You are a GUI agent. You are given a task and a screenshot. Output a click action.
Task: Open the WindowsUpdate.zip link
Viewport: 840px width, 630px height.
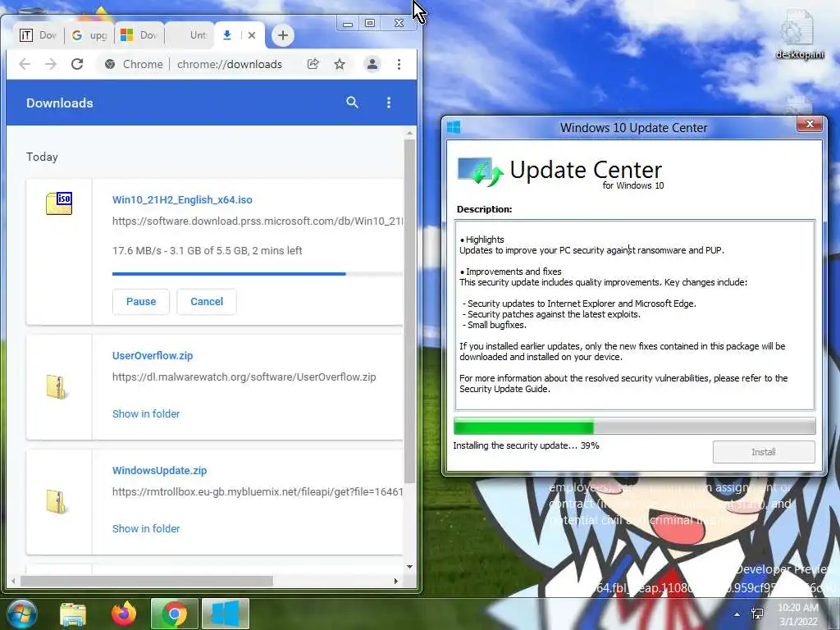pyautogui.click(x=160, y=470)
